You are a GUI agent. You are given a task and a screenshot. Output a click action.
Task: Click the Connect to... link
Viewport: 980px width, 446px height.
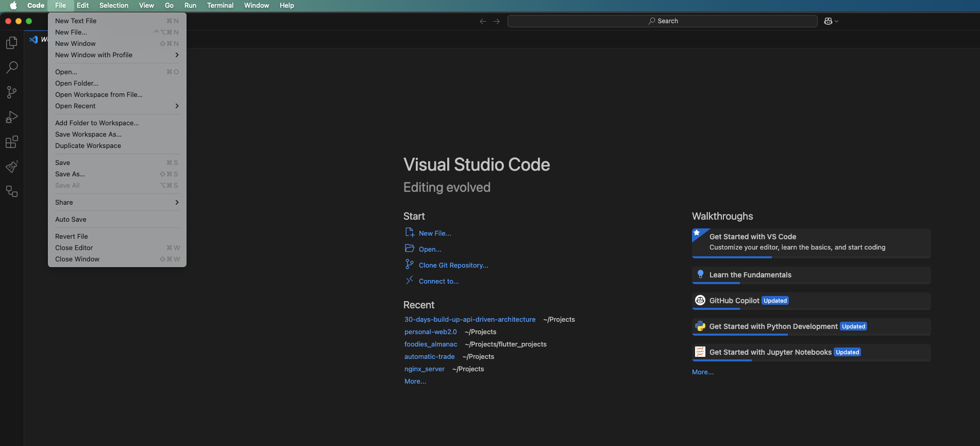439,281
